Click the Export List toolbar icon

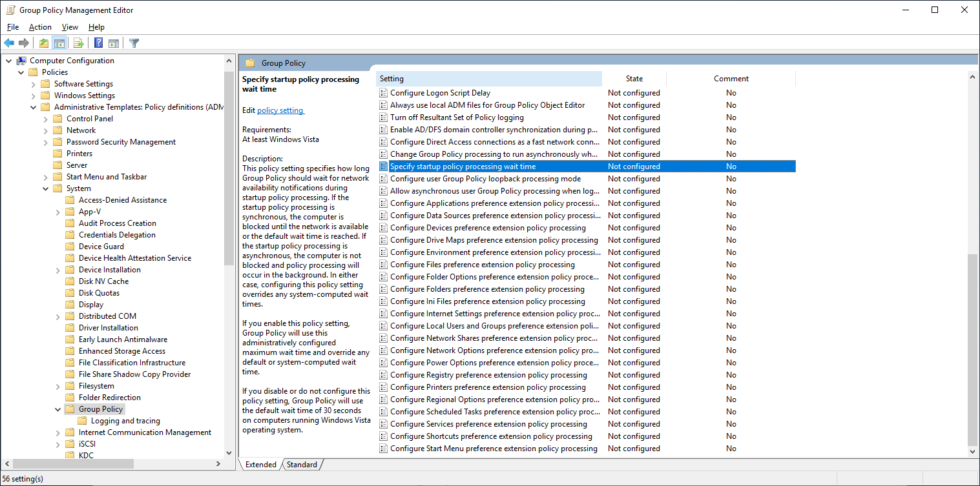pyautogui.click(x=79, y=43)
